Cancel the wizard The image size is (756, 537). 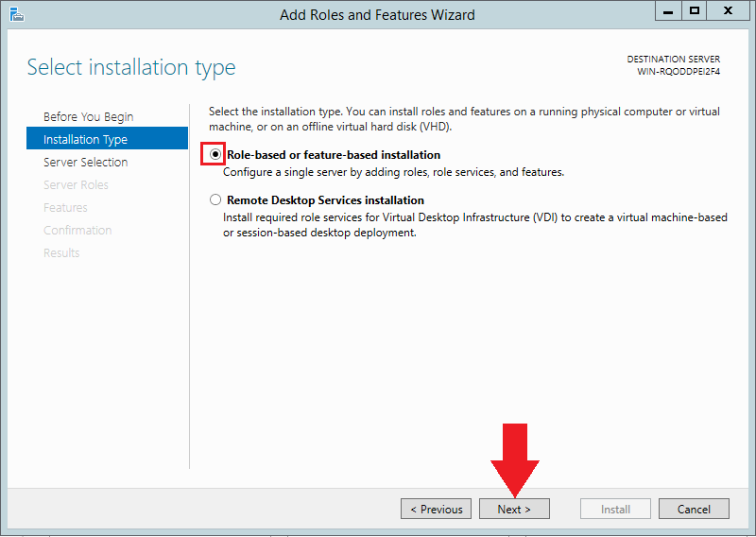point(694,509)
